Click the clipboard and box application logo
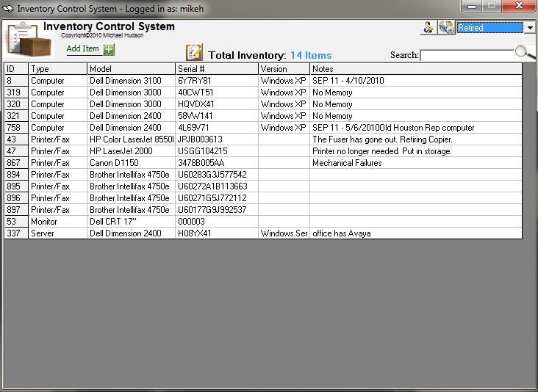This screenshot has height=392, width=538. pyautogui.click(x=29, y=39)
